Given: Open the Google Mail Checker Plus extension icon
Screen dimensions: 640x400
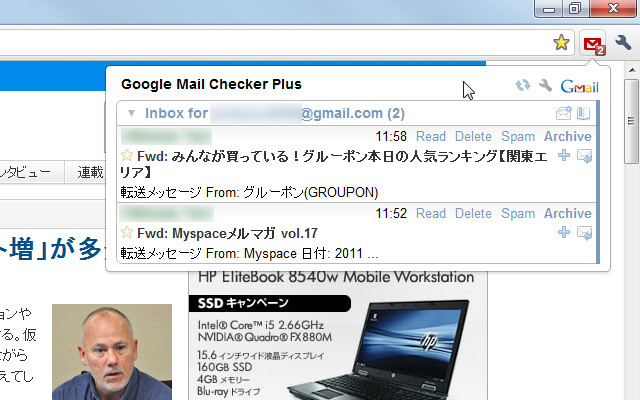Looking at the screenshot, I should (x=593, y=44).
